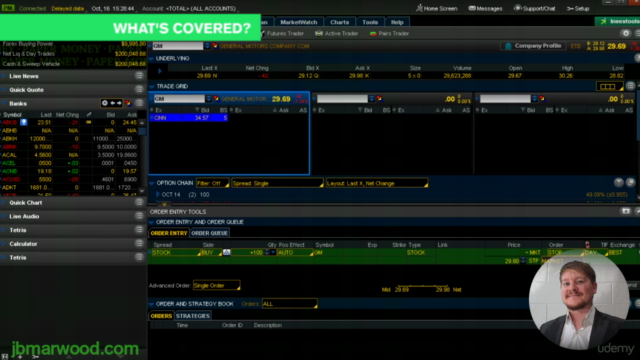Open Messages
640x360 pixels.
click(485, 8)
